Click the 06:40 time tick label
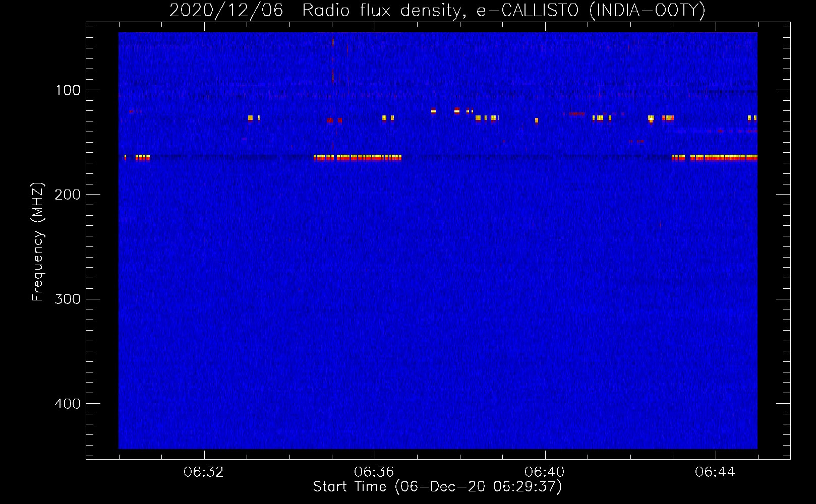This screenshot has height=504, width=816. coord(545,472)
